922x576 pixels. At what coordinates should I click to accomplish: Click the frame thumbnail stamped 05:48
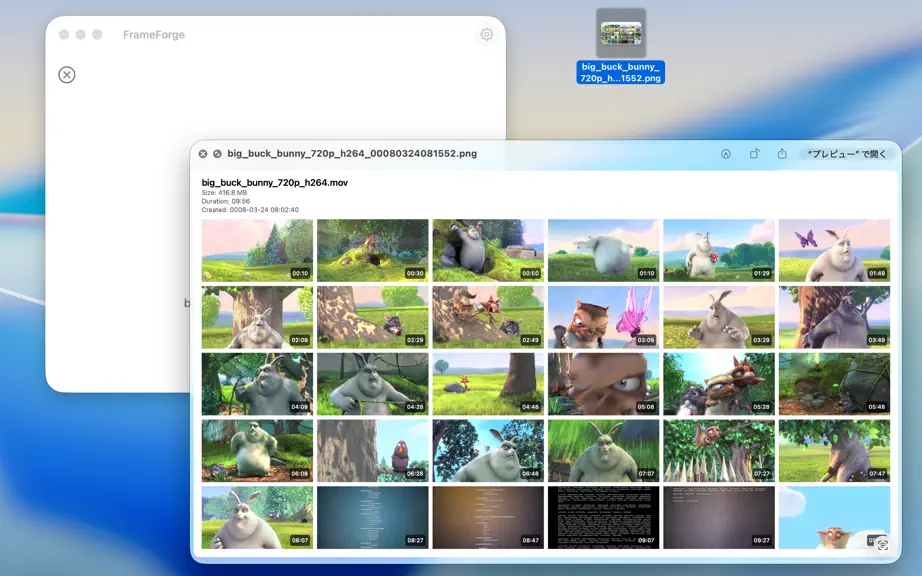(x=834, y=384)
